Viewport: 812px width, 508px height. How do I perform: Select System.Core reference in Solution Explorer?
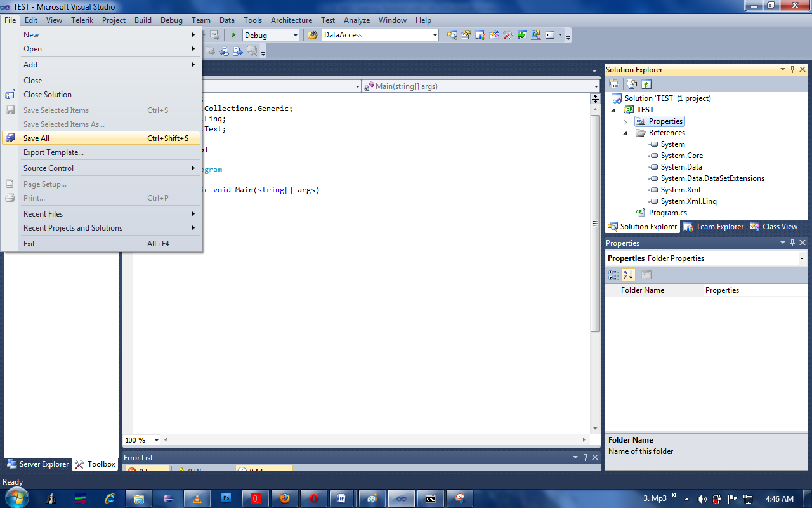(676, 156)
